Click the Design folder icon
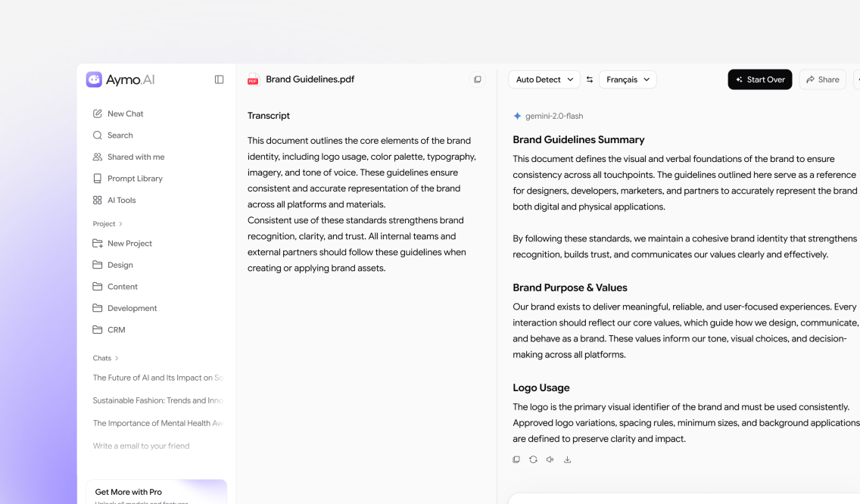This screenshot has width=860, height=504. point(97,265)
